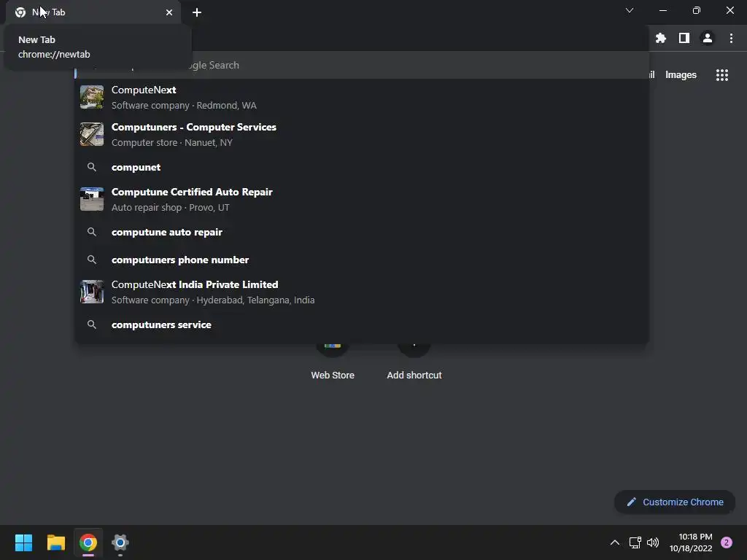Select computuners phone number suggestion
This screenshot has width=747, height=560.
(x=362, y=260)
